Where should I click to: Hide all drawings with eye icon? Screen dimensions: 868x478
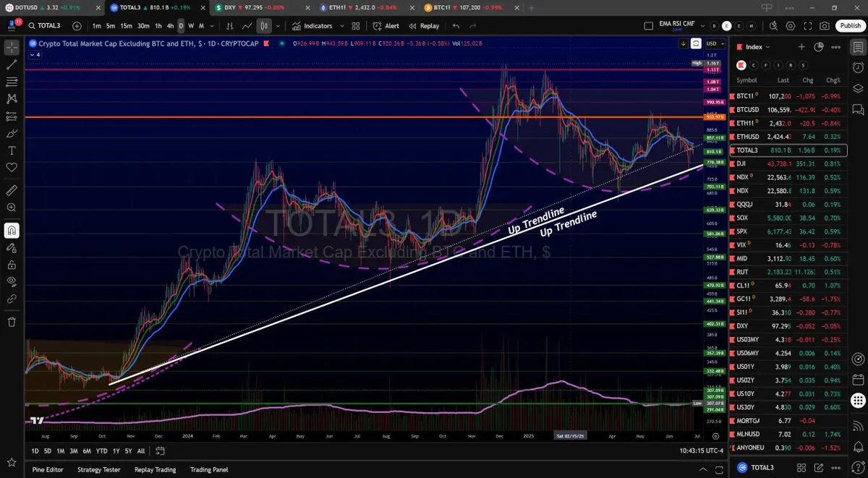pos(12,282)
